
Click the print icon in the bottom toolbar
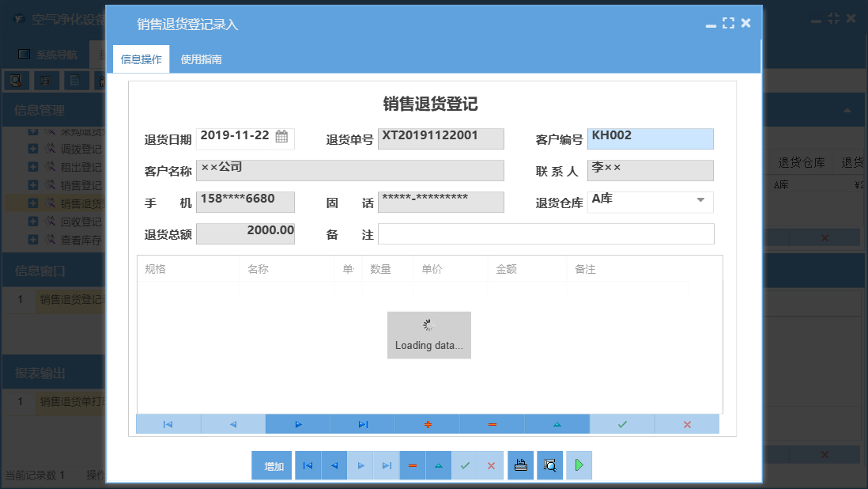coord(520,465)
